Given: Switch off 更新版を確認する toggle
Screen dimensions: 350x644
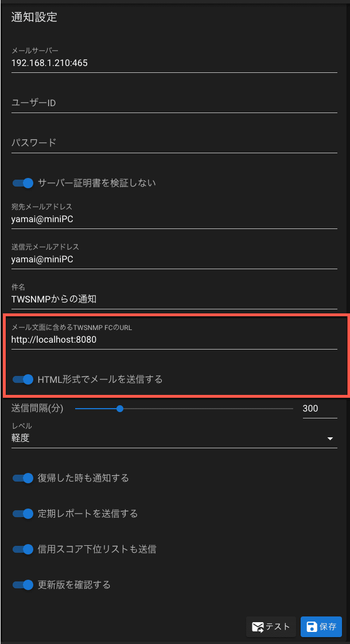Looking at the screenshot, I should point(22,584).
